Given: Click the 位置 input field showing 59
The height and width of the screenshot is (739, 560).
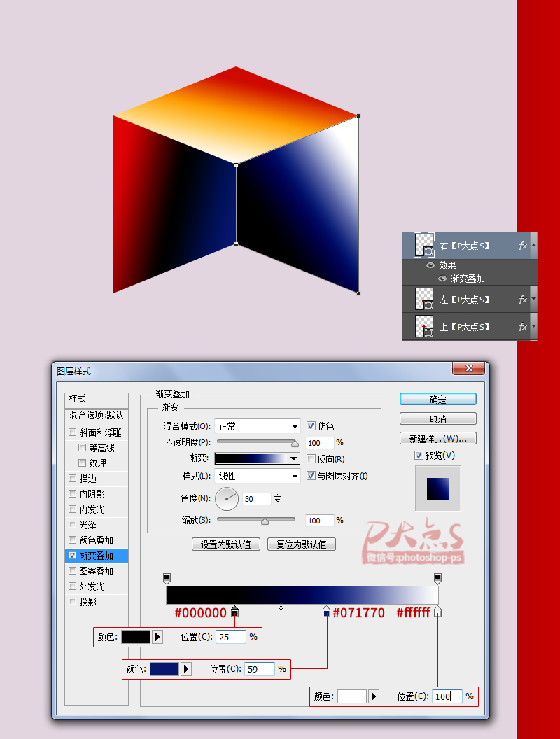Looking at the screenshot, I should 260,669.
